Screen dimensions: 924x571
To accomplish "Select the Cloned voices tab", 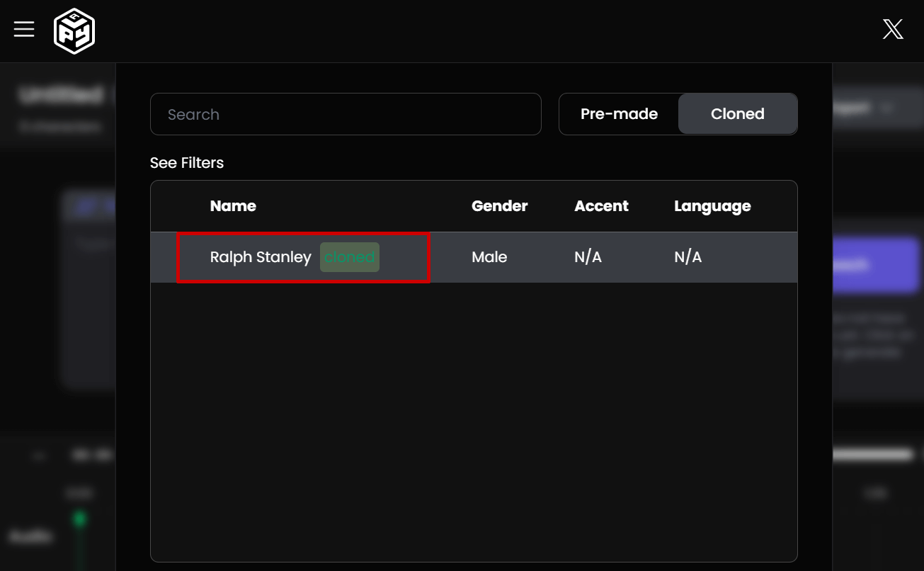I will [737, 114].
